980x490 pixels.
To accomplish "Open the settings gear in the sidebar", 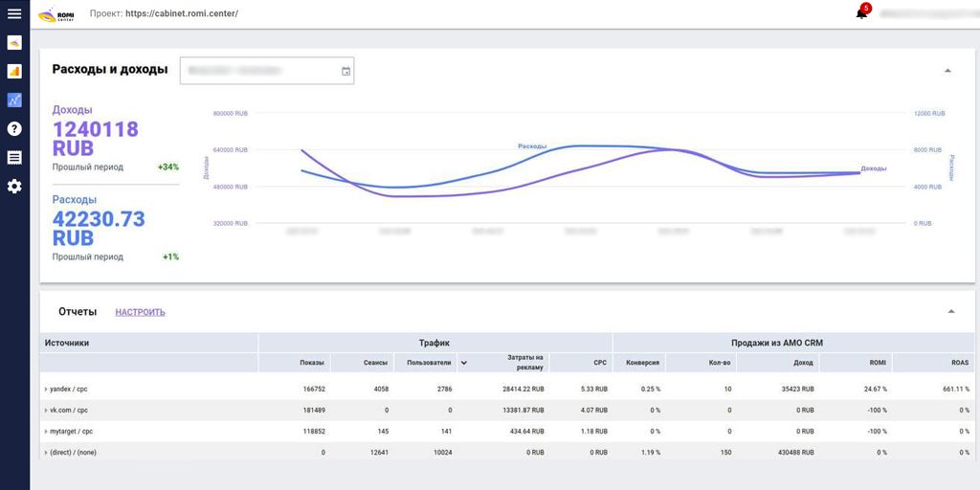I will [x=13, y=187].
